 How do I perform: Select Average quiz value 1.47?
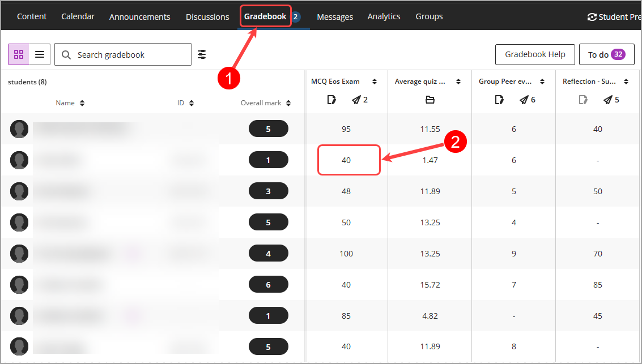click(x=430, y=160)
